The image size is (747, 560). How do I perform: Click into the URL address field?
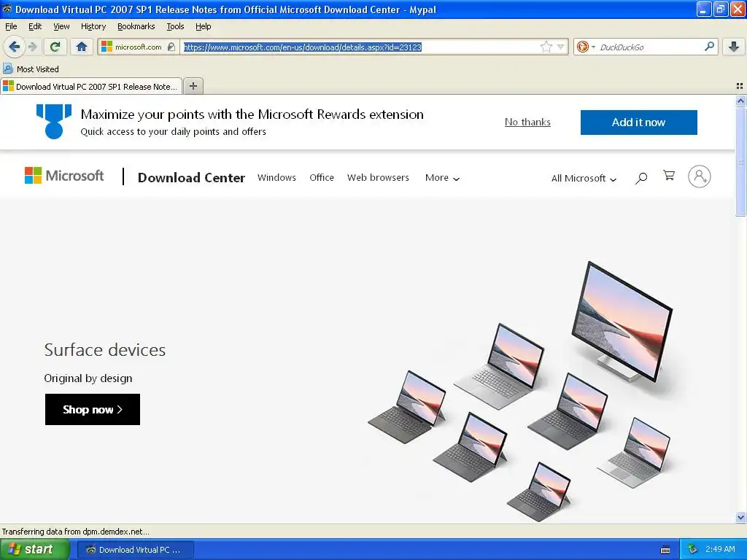360,47
